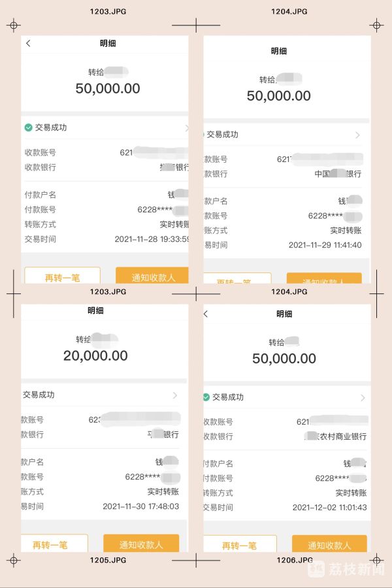Expand 交易成功 chevron on the 2021-12-02 receipt
The height and width of the screenshot is (588, 392).
coord(363,398)
